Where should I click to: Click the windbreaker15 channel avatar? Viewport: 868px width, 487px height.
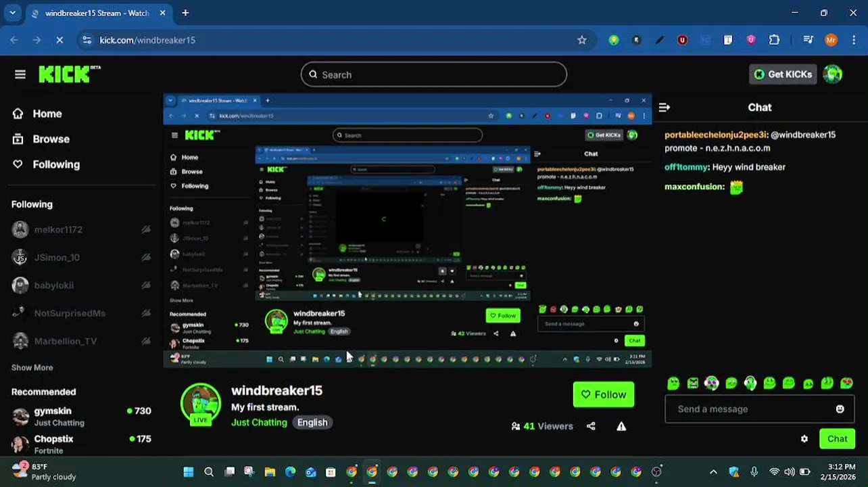201,404
